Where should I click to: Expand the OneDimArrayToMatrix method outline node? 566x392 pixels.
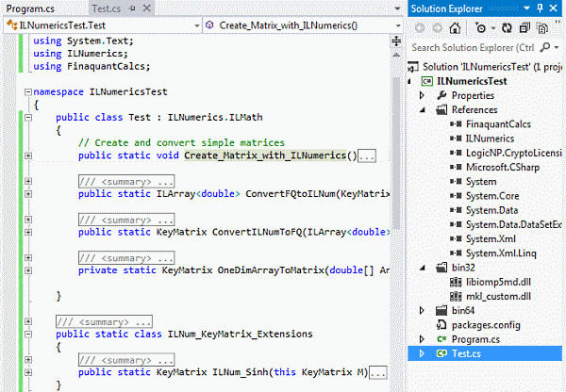pyautogui.click(x=28, y=270)
